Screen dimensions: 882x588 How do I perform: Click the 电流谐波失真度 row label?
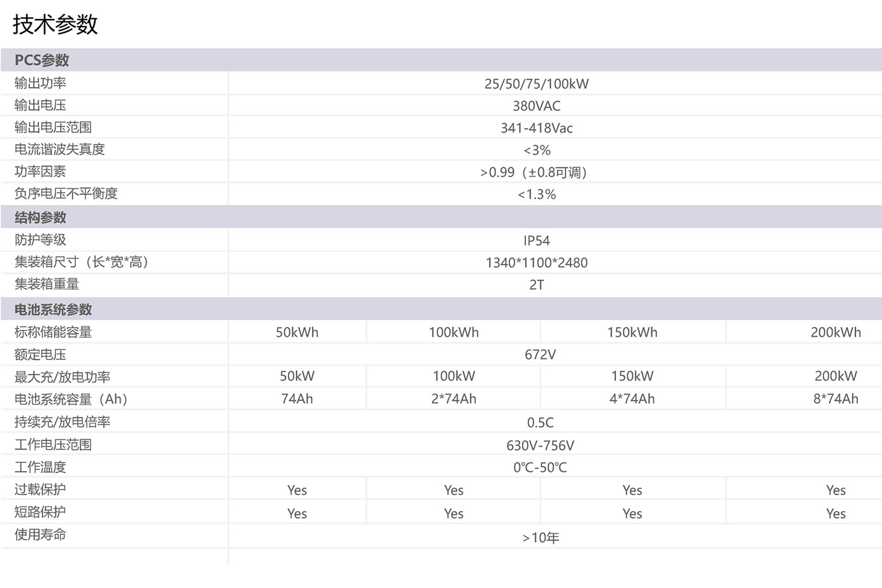(59, 150)
